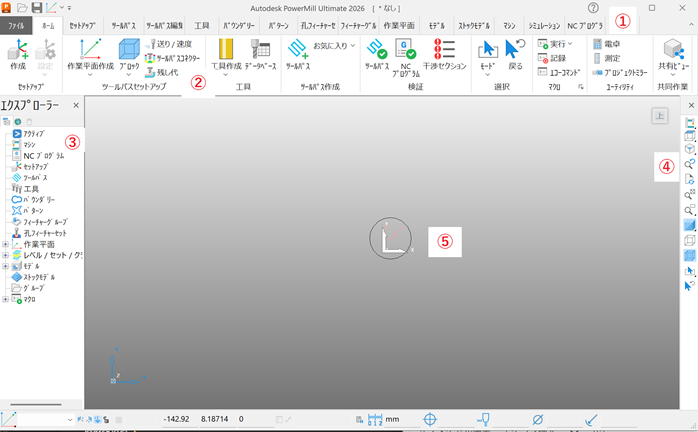Image resolution: width=698 pixels, height=432 pixels.
Task: Click the X coordinate field showing -142.92
Action: 179,419
